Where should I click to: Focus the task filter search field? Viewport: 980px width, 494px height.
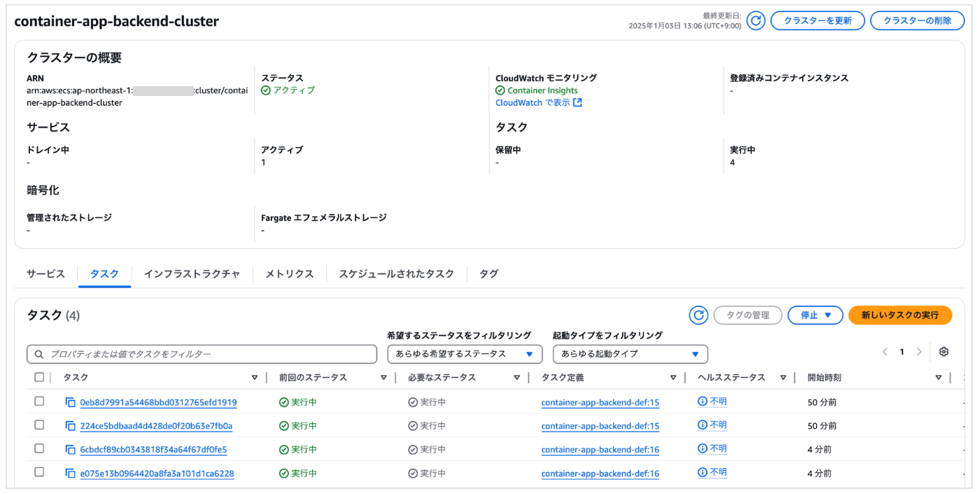202,354
